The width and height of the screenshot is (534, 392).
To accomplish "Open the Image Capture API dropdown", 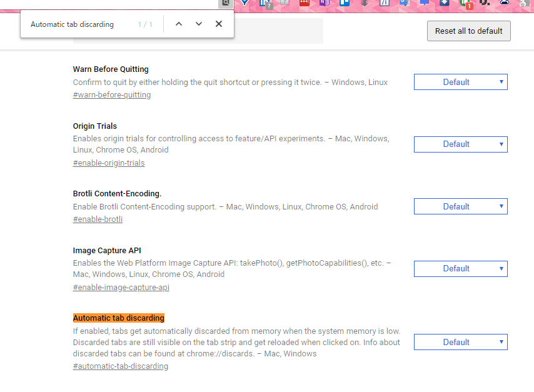I will [460, 269].
